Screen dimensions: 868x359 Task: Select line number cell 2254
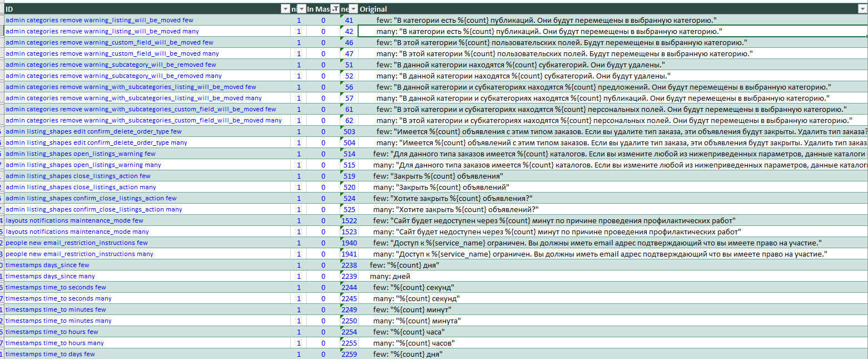click(349, 332)
